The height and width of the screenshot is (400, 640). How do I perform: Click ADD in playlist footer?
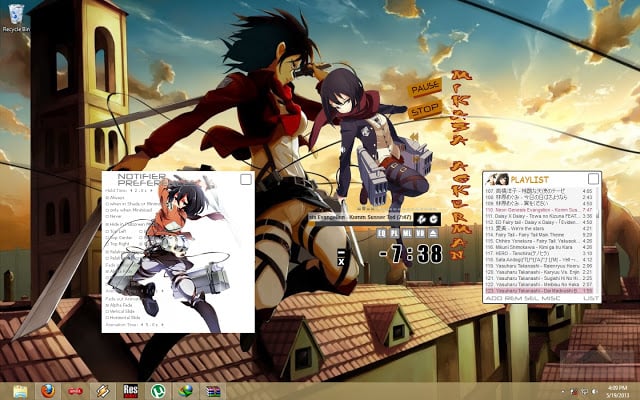[494, 298]
